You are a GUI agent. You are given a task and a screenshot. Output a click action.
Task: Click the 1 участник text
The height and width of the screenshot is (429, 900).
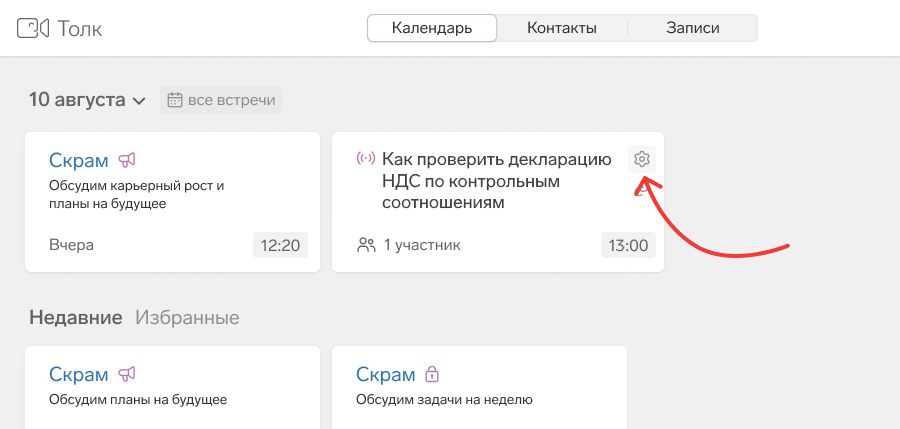[422, 246]
